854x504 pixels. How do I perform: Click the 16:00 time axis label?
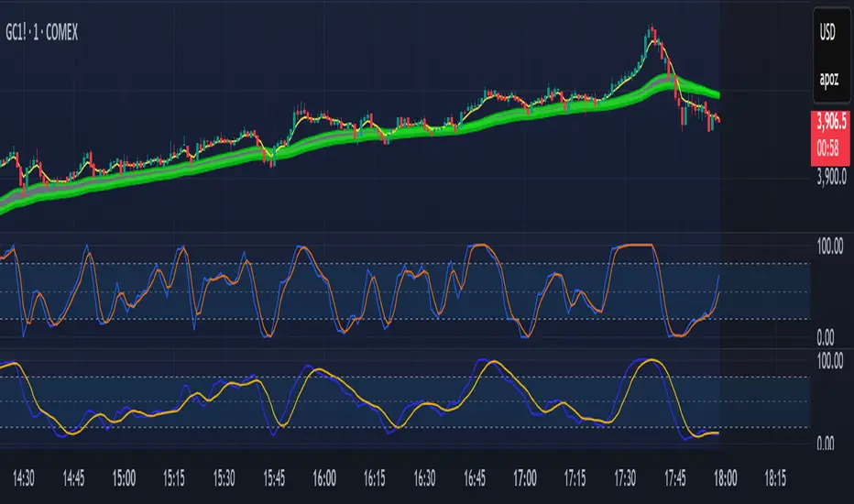pyautogui.click(x=324, y=478)
